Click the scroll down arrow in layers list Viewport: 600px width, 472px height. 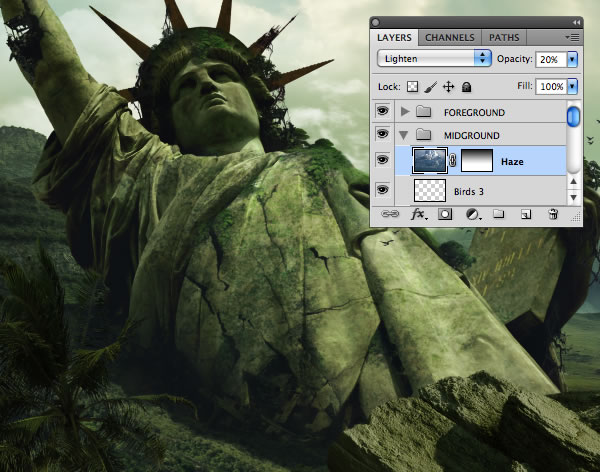pyautogui.click(x=573, y=198)
